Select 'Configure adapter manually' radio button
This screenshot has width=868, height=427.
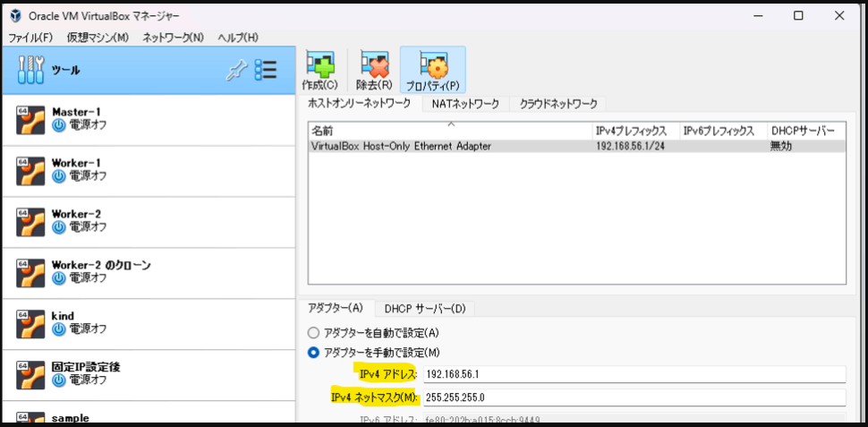[x=313, y=352]
